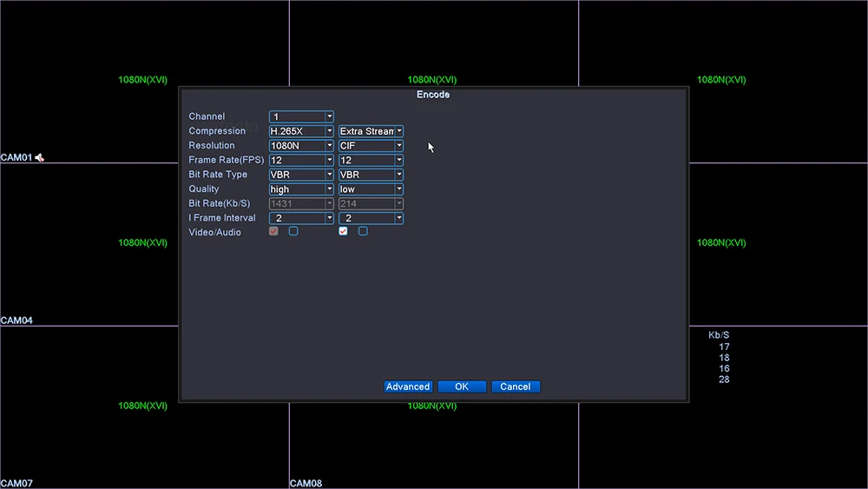Click the muted speaker icon beside CAM01
868x489 pixels.
click(x=39, y=158)
